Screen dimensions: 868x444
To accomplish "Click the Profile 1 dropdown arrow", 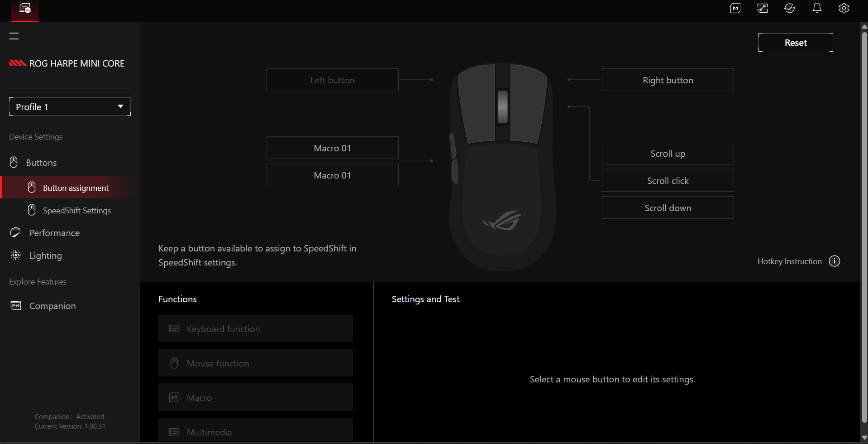I will [x=120, y=106].
